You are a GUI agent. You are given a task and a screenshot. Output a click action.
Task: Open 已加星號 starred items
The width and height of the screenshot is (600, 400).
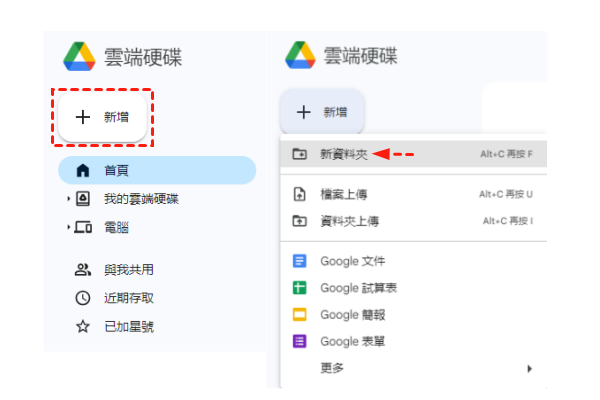click(x=129, y=327)
